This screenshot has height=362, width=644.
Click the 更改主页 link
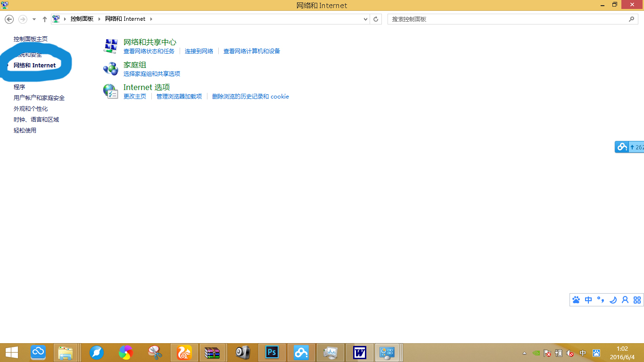click(x=135, y=96)
